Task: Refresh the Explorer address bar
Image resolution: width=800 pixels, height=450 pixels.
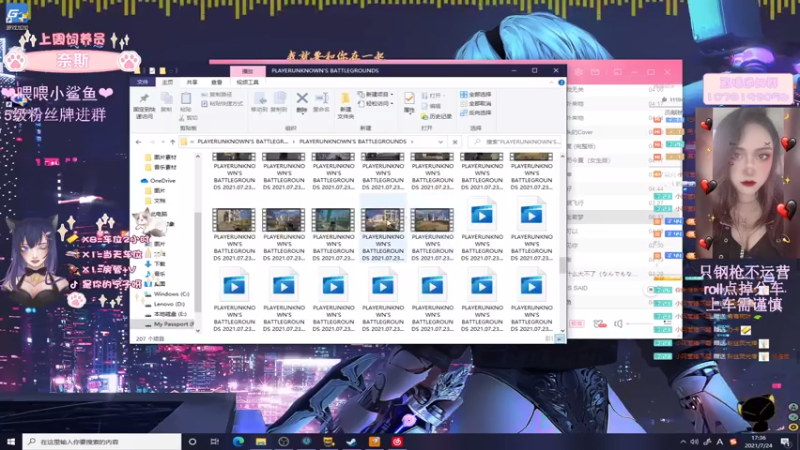Action: point(455,142)
